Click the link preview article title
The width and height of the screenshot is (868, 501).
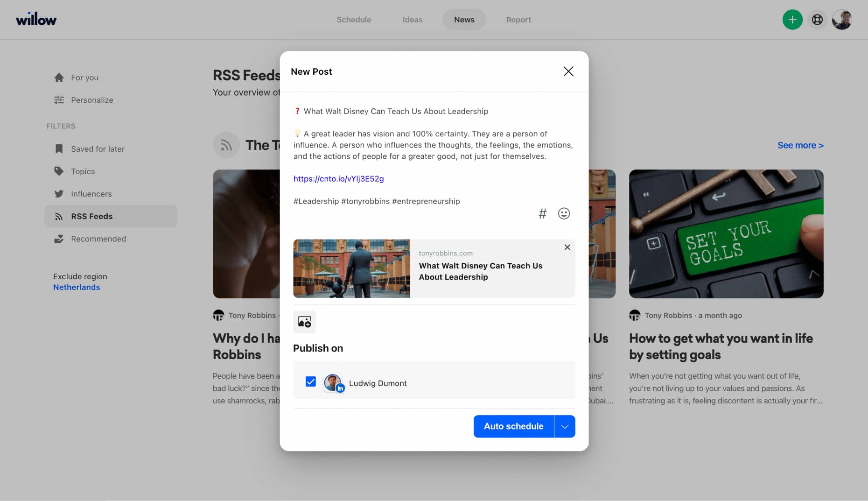(x=480, y=271)
